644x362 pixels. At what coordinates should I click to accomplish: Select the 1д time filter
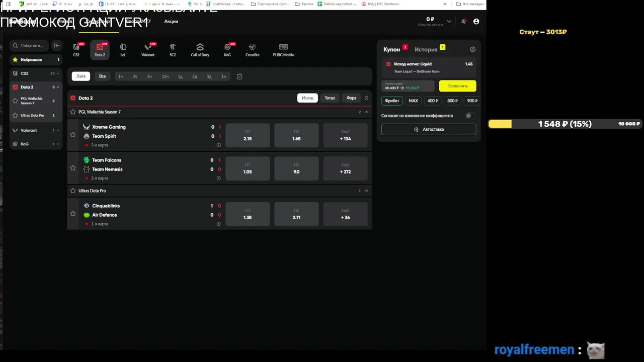point(180,76)
